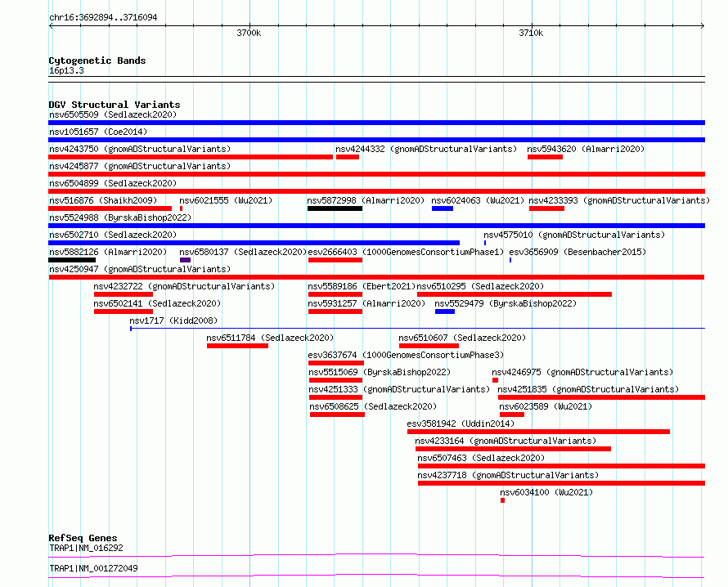Click nsv5524988 (ByrskaBishop2022) text
Screen dimensions: 728x587
point(120,217)
